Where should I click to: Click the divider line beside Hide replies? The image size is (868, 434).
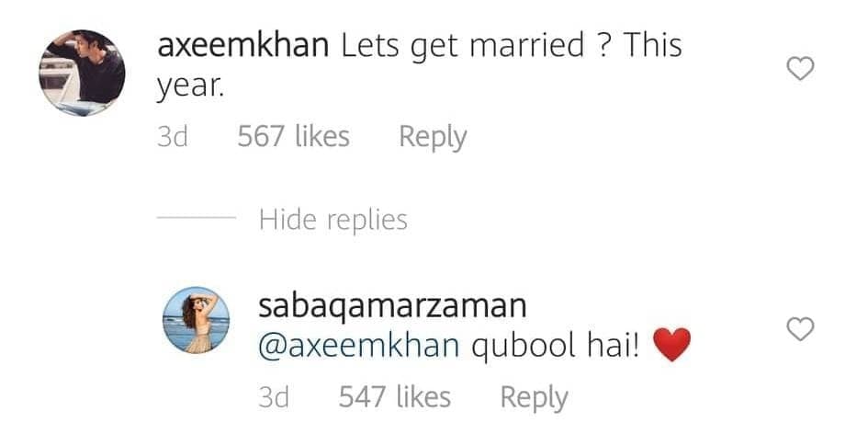coord(197,218)
